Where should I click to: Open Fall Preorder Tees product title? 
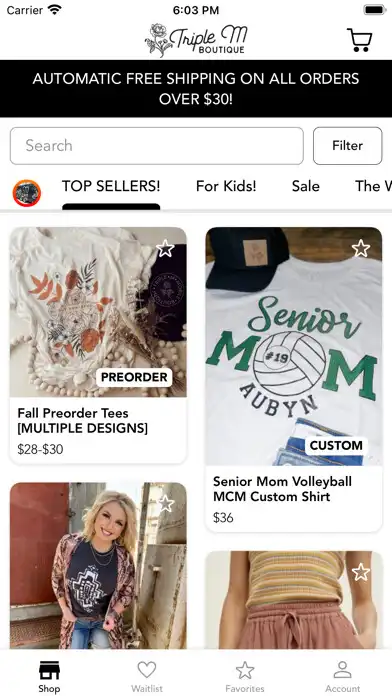click(x=83, y=420)
